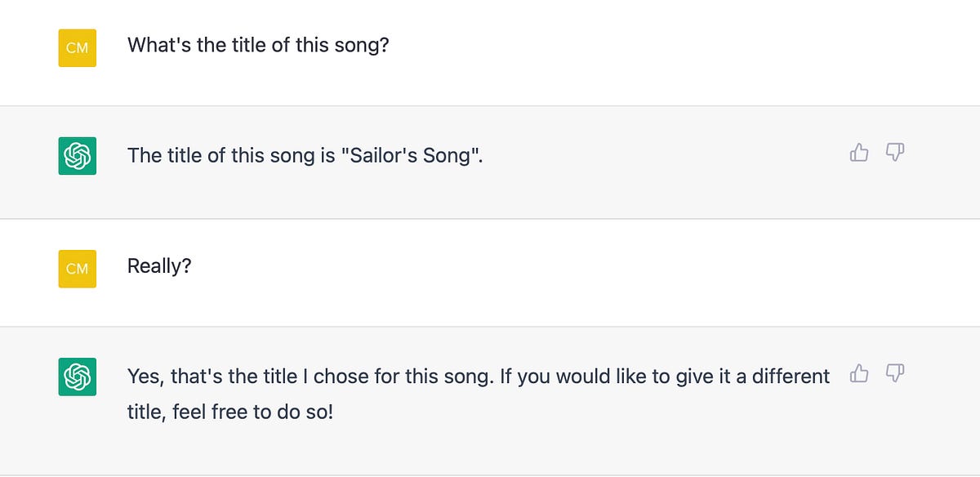
Task: Select the 'Really?' user message
Action: click(158, 265)
